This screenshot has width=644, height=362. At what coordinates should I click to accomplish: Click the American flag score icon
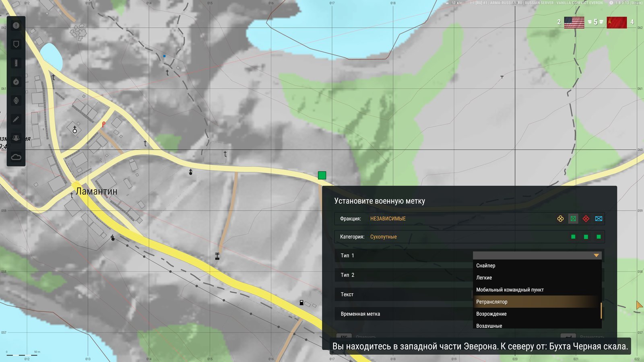[x=574, y=23]
